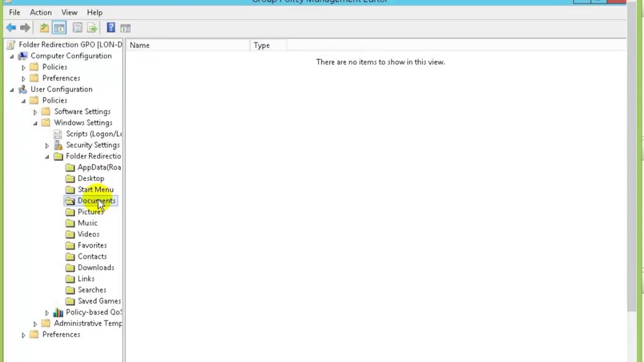
Task: Open the Action menu
Action: click(40, 12)
